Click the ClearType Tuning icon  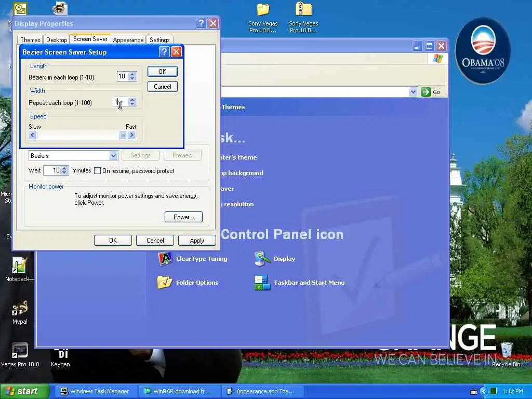165,259
